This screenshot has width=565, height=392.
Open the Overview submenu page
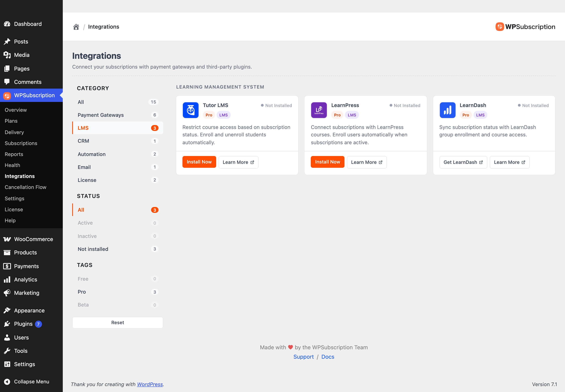(x=16, y=110)
